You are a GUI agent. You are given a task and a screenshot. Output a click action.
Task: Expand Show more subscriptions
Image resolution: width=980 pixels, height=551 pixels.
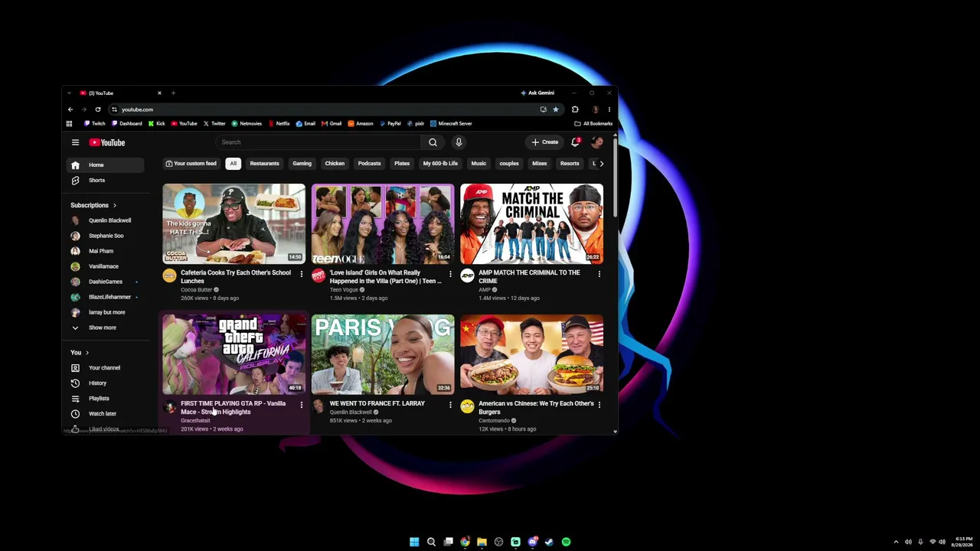(102, 328)
